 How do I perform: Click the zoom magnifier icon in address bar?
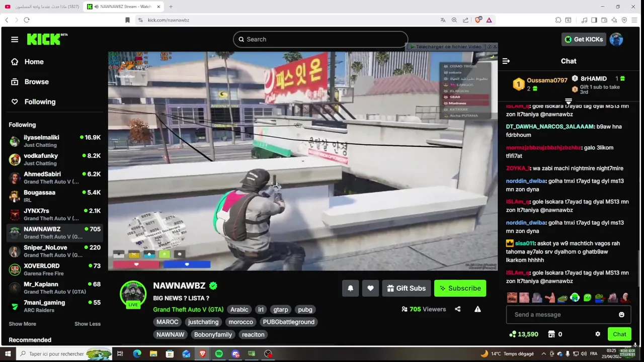click(x=454, y=20)
